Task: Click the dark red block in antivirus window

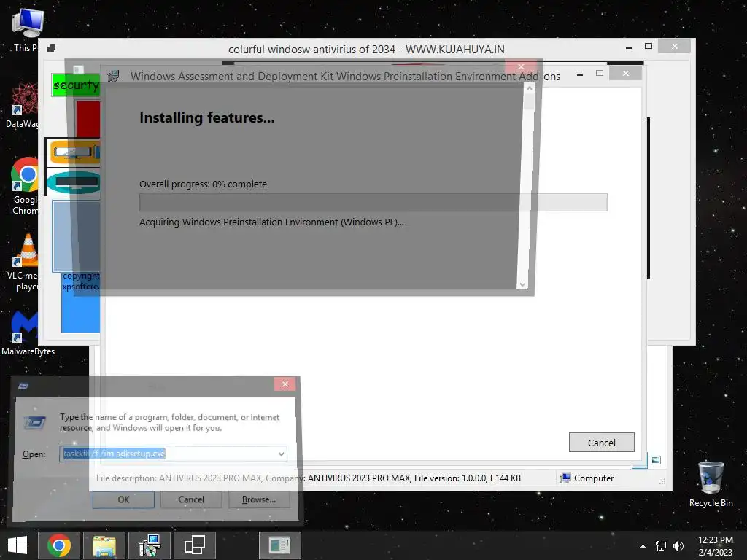Action: coord(88,119)
